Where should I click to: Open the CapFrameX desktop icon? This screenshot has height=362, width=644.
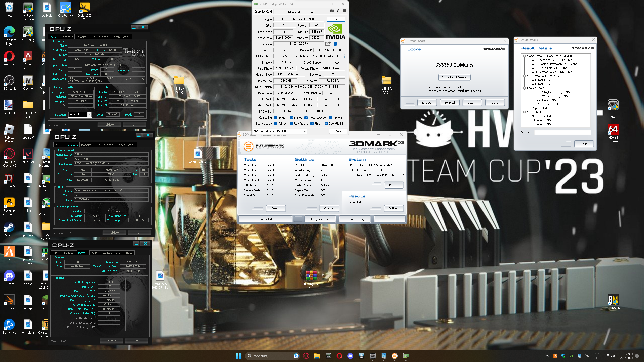tap(66, 10)
